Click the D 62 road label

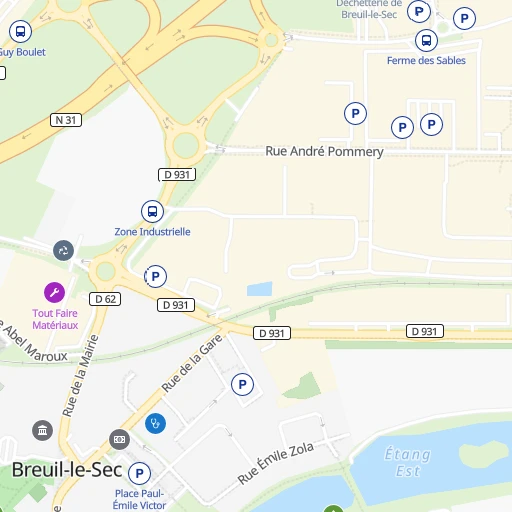[105, 299]
